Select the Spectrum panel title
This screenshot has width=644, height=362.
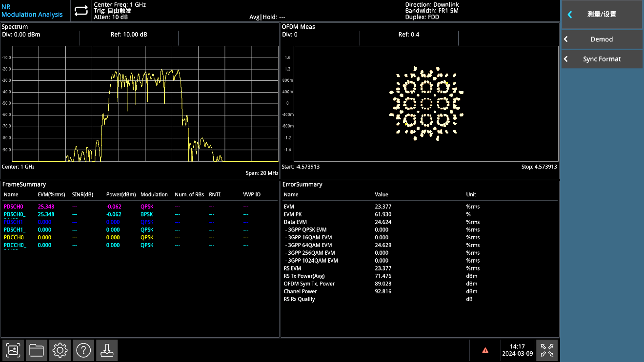point(15,27)
